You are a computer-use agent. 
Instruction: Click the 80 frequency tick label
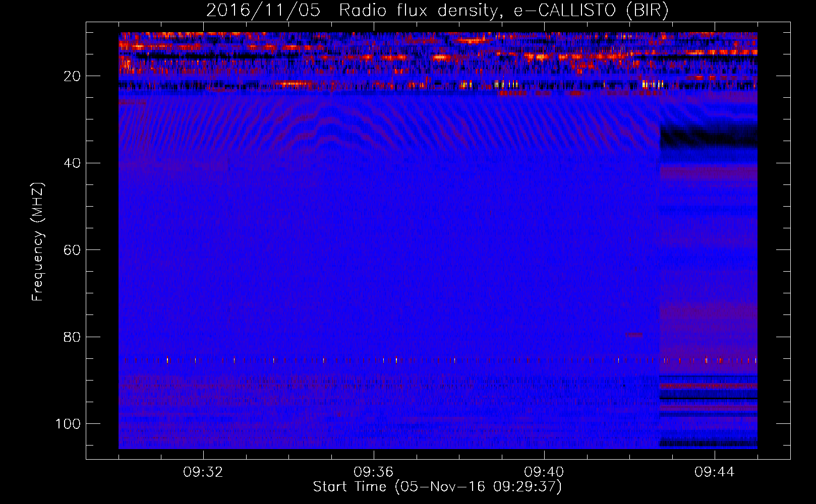(73, 337)
